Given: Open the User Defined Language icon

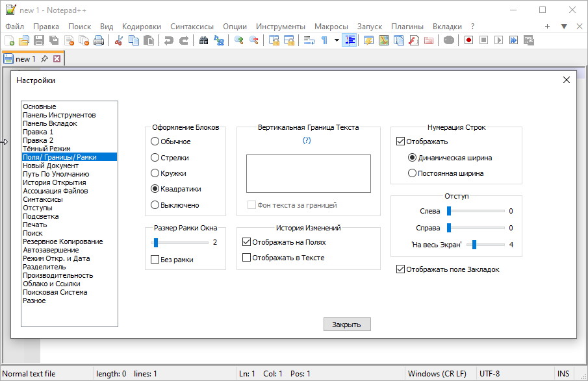Looking at the screenshot, I should click(368, 40).
